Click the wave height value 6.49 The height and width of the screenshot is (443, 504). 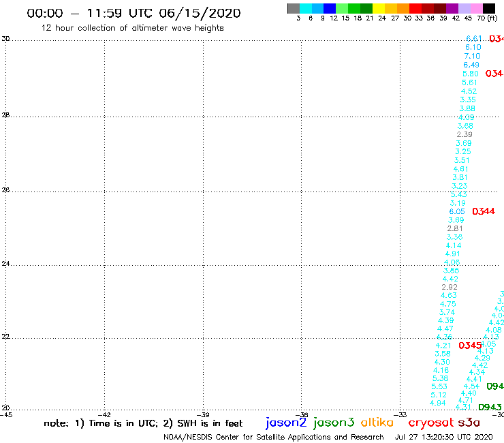pos(471,65)
